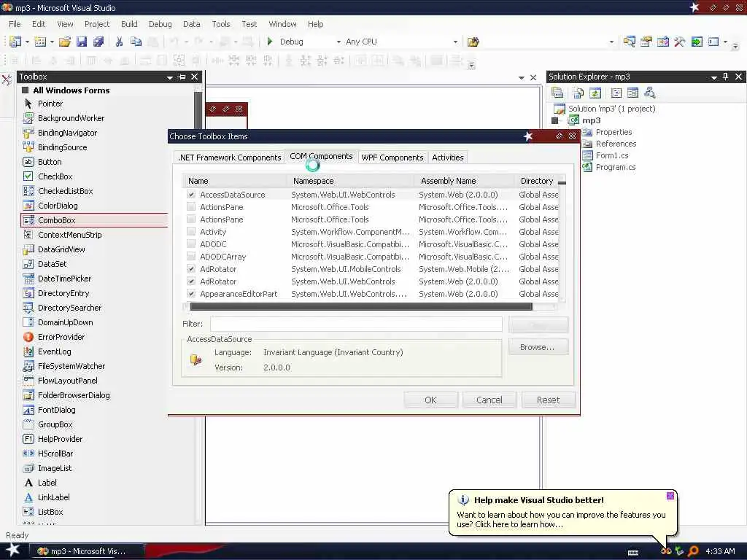This screenshot has width=747, height=560.
Task: Open the Any CPU platform dropdown
Action: click(455, 42)
